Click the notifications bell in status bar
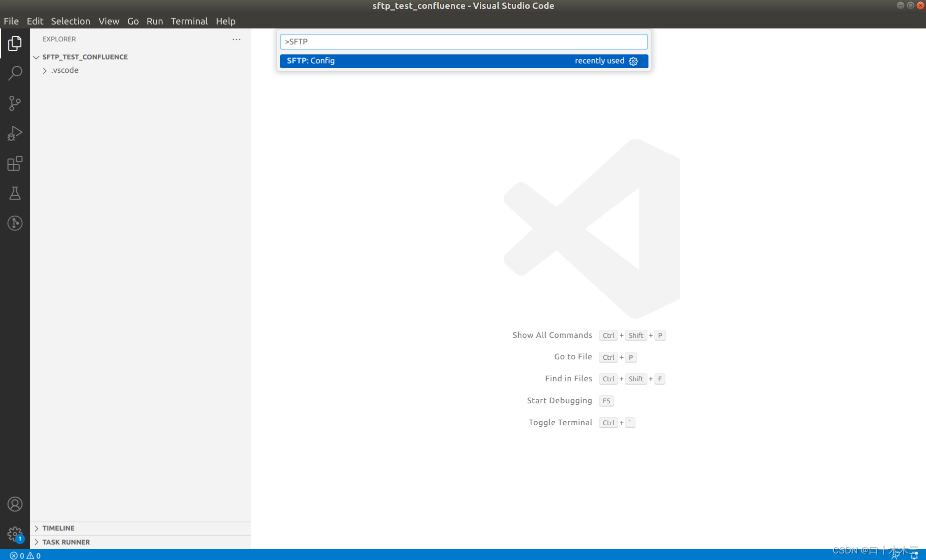 [x=914, y=555]
